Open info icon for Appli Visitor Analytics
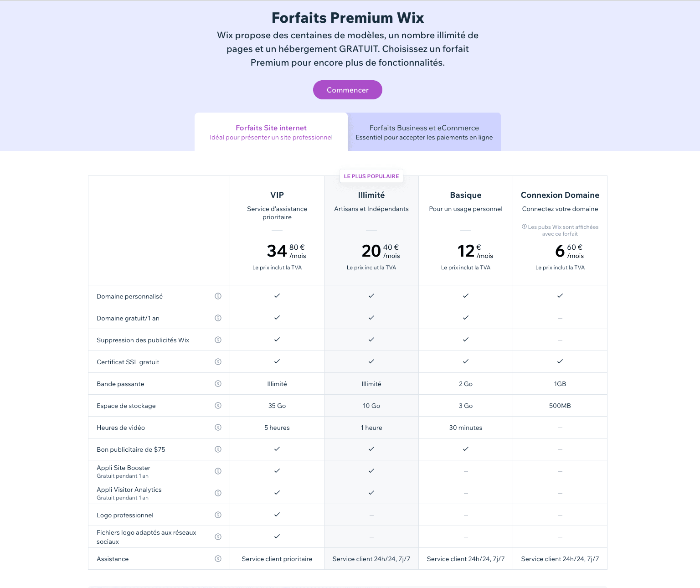The image size is (700, 588). pyautogui.click(x=218, y=493)
